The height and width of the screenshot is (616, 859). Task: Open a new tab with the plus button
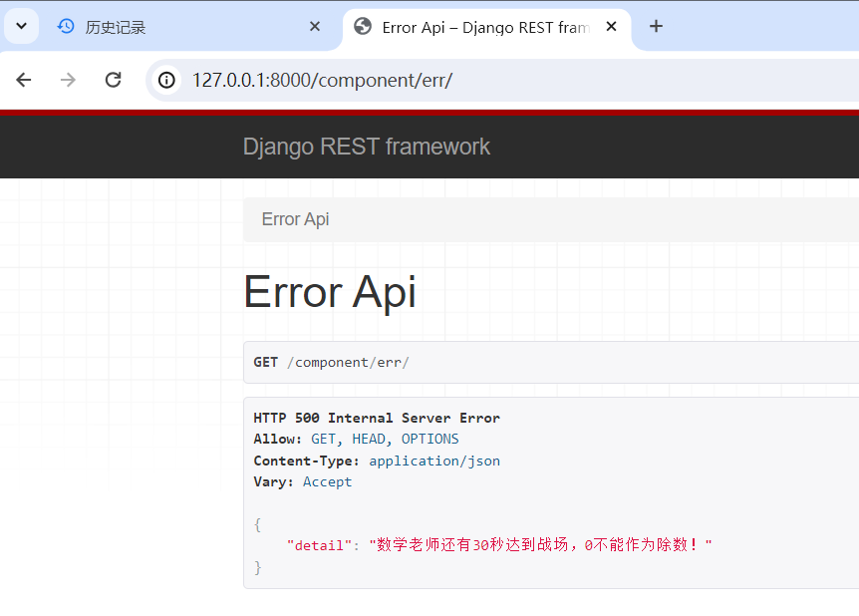click(x=656, y=26)
